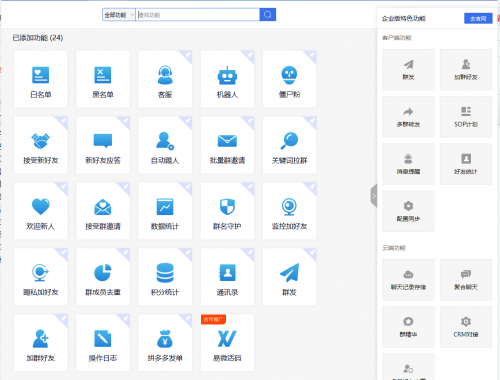This screenshot has width=500, height=380.
Task: Open the 通讯录 contacts feature
Action: pos(227,277)
